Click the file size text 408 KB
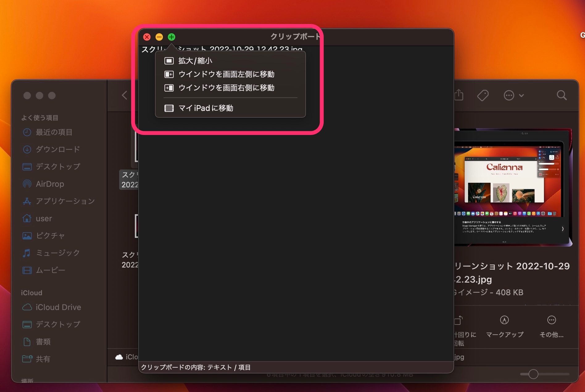Screen dimensions: 585x392 pos(509,292)
